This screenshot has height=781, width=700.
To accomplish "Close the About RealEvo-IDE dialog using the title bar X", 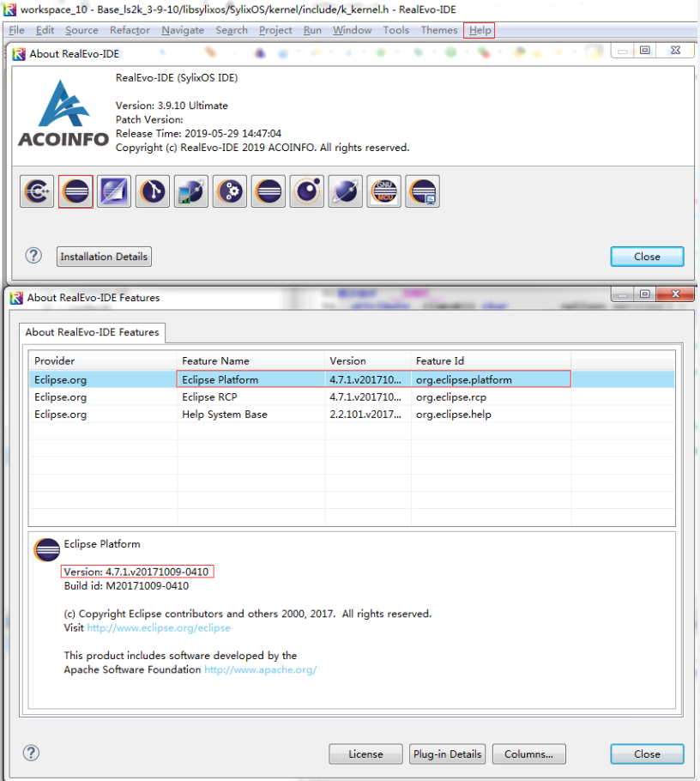I will point(675,51).
